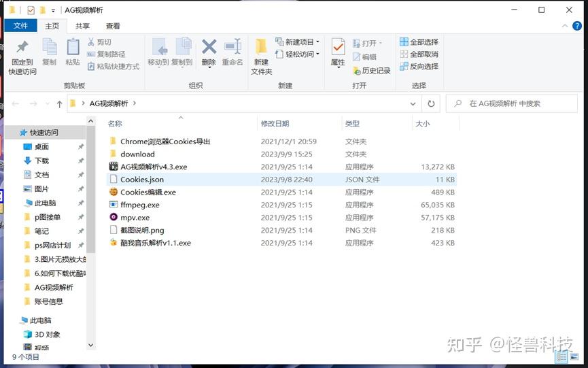The height and width of the screenshot is (368, 588).
Task: Open Desktop (桌面) in the sidebar
Action: (41, 147)
